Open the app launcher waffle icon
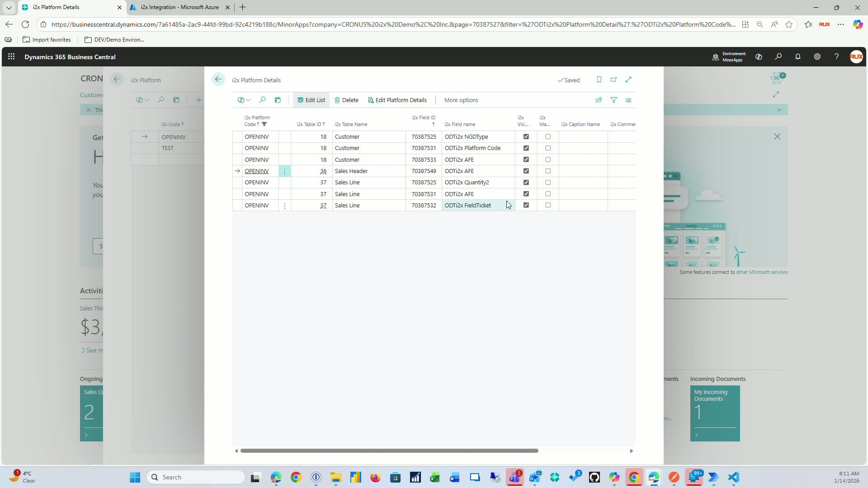Viewport: 868px width, 488px height. coord(11,57)
